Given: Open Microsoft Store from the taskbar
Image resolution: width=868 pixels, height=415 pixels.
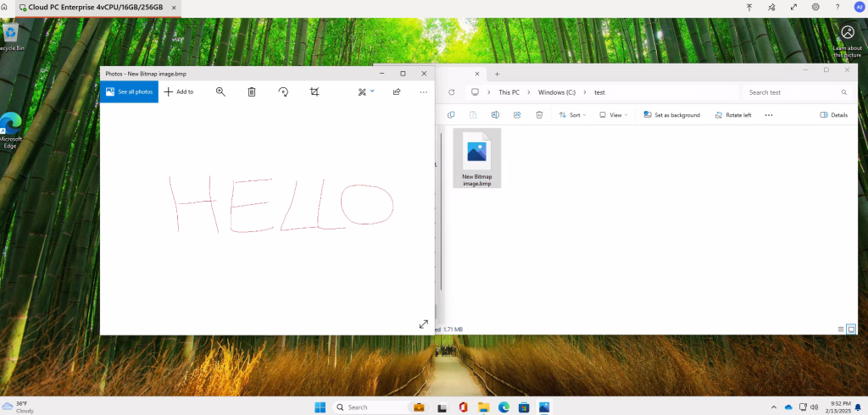Looking at the screenshot, I should click(x=524, y=407).
